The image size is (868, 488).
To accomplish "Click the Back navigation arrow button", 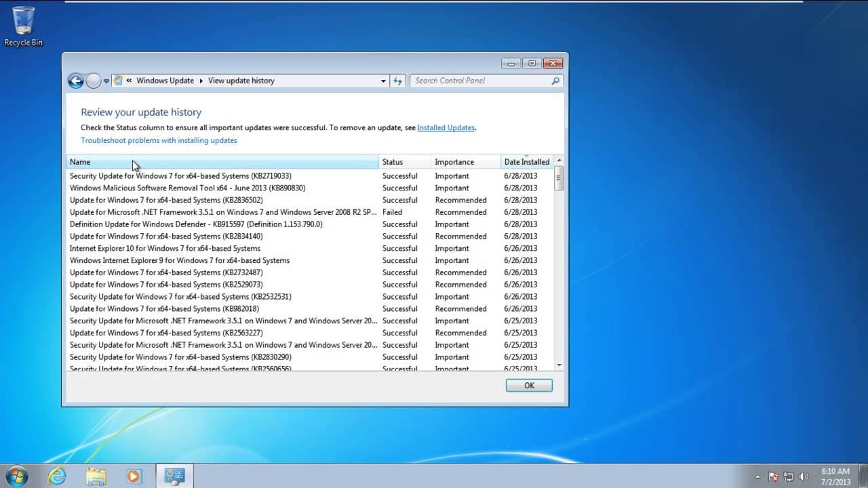I will click(x=76, y=81).
